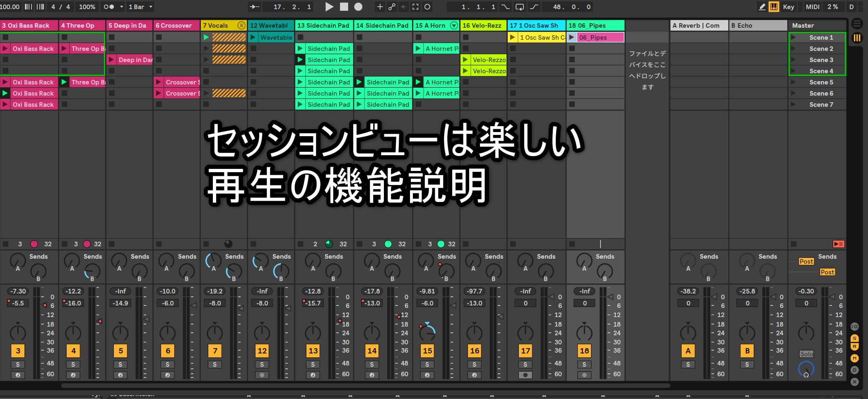Image resolution: width=868 pixels, height=399 pixels.
Task: Click the transport Stop button
Action: [344, 7]
